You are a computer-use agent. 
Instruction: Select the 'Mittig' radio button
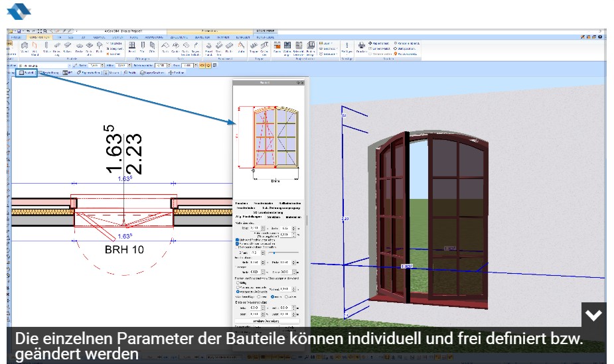[238, 282]
